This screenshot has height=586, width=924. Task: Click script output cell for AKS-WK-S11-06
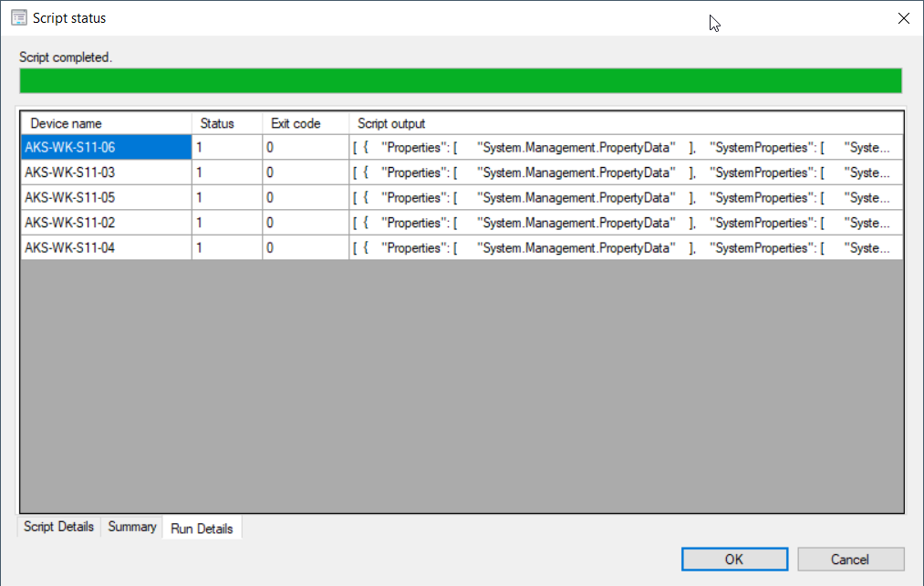click(x=625, y=148)
